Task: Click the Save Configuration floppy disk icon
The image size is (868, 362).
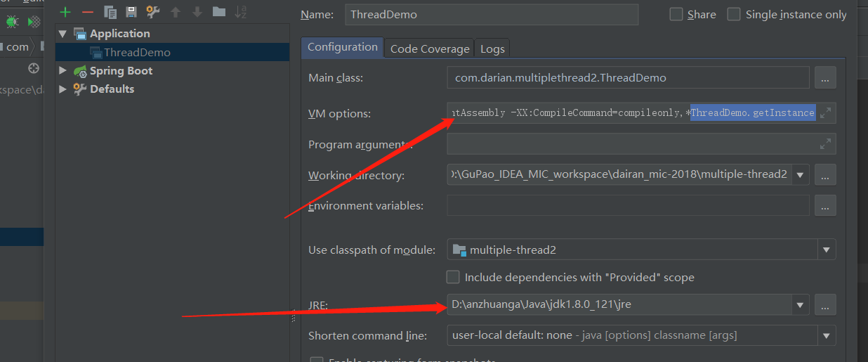Action: tap(131, 11)
